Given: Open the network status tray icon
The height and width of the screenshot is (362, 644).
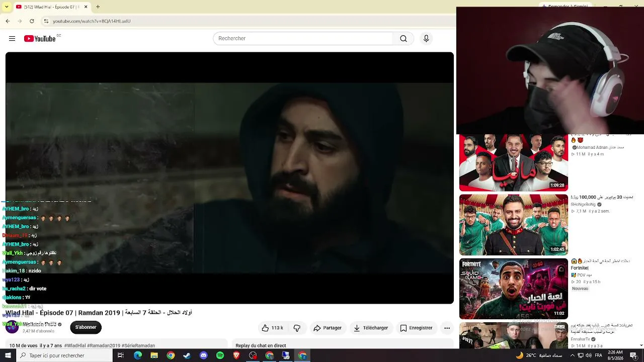Looking at the screenshot, I should click(581, 355).
